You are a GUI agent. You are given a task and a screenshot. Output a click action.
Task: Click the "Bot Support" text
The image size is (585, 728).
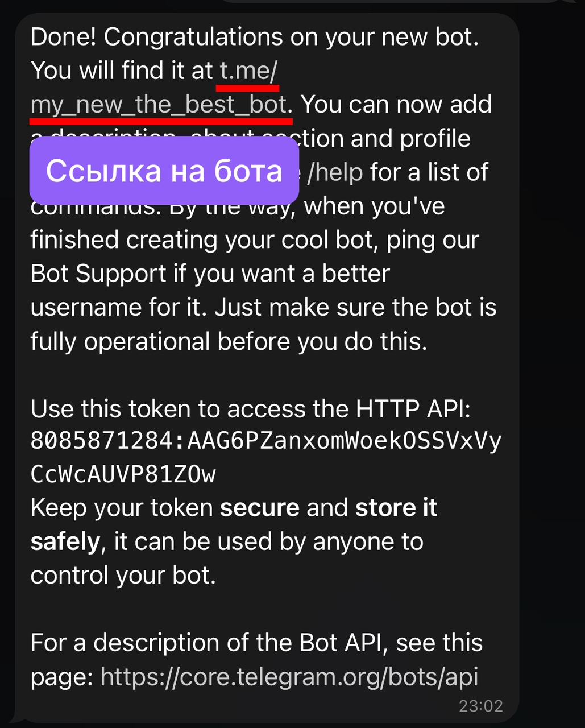coord(98,274)
